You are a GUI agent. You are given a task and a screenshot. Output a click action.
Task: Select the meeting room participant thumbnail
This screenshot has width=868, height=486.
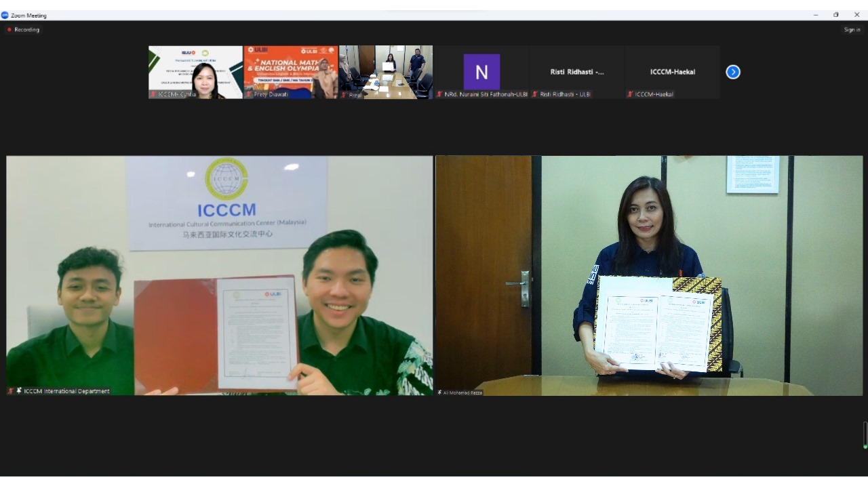click(386, 73)
